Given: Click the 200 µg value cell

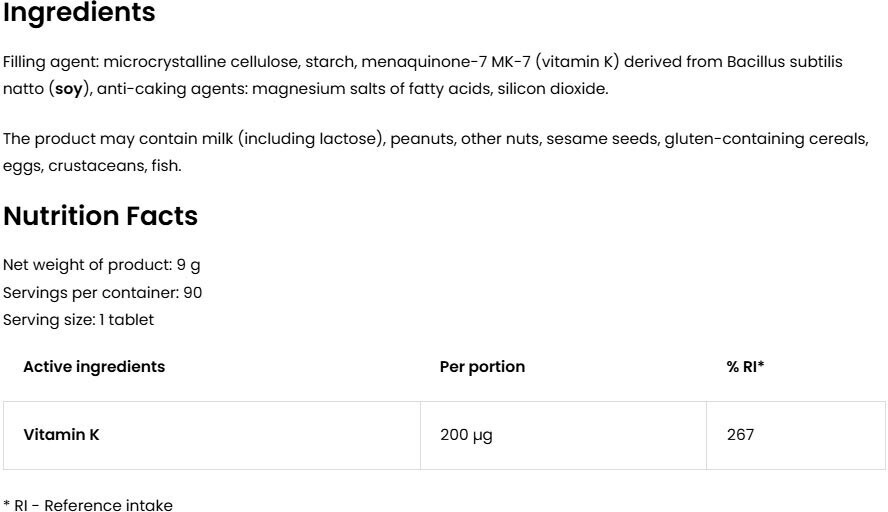Looking at the screenshot, I should pyautogui.click(x=466, y=435).
